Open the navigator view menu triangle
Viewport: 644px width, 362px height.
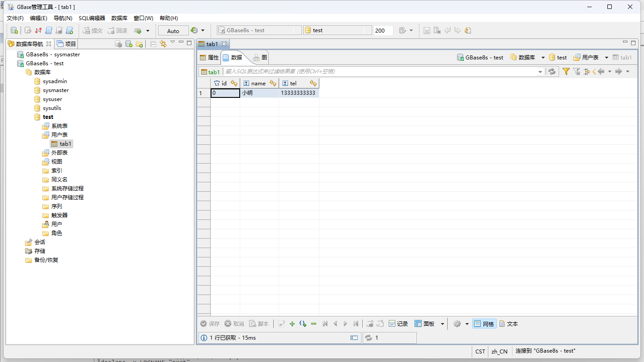click(173, 42)
